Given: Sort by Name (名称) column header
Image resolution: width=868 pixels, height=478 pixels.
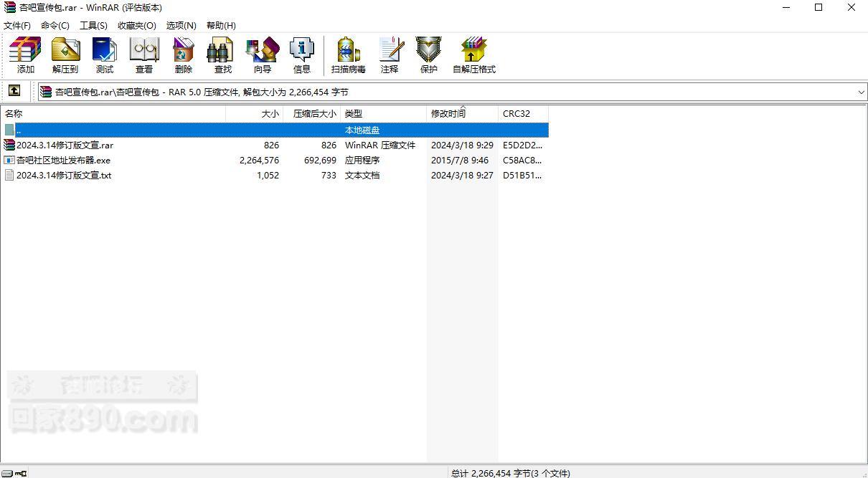Looking at the screenshot, I should 113,113.
